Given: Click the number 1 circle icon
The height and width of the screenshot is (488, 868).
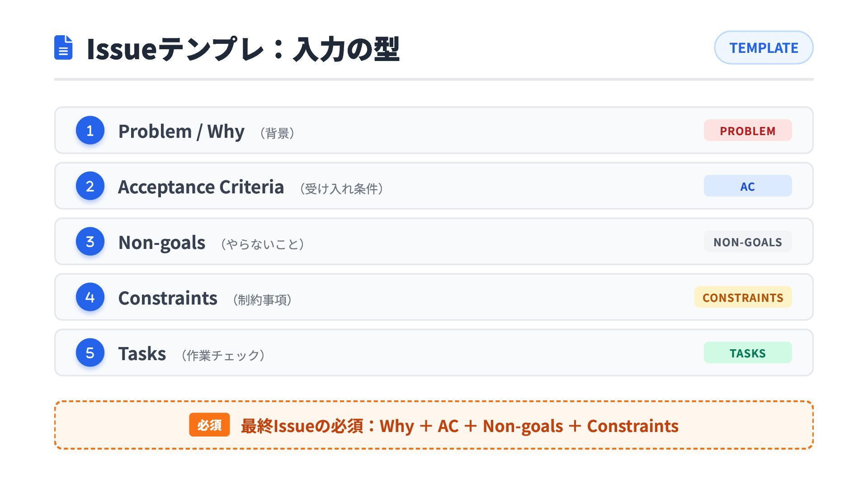Looking at the screenshot, I should tap(90, 131).
